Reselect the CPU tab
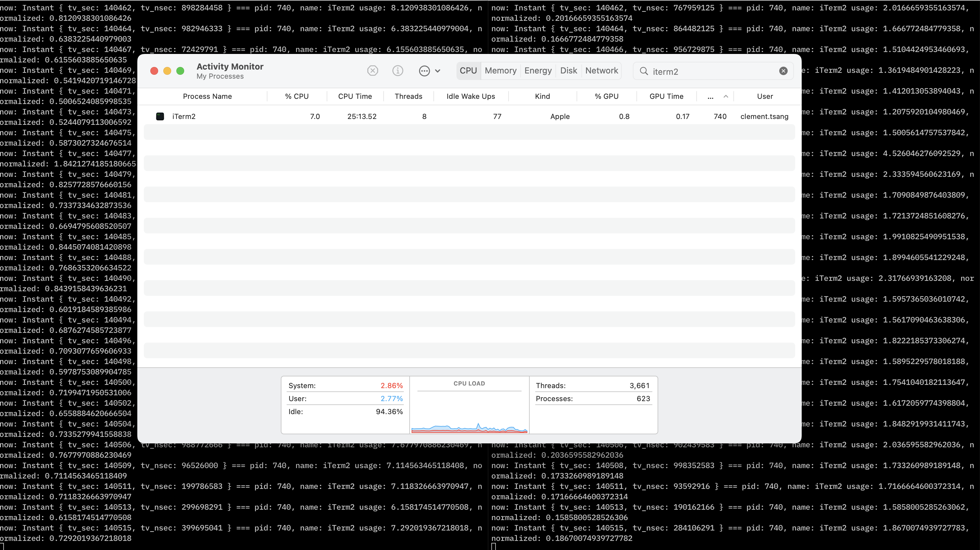The image size is (980, 550). (x=468, y=70)
